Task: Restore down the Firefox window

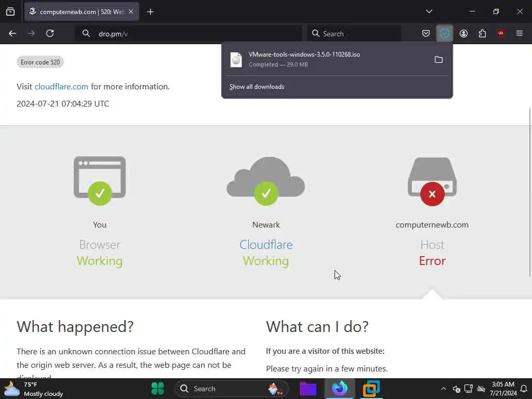Action: pyautogui.click(x=496, y=11)
